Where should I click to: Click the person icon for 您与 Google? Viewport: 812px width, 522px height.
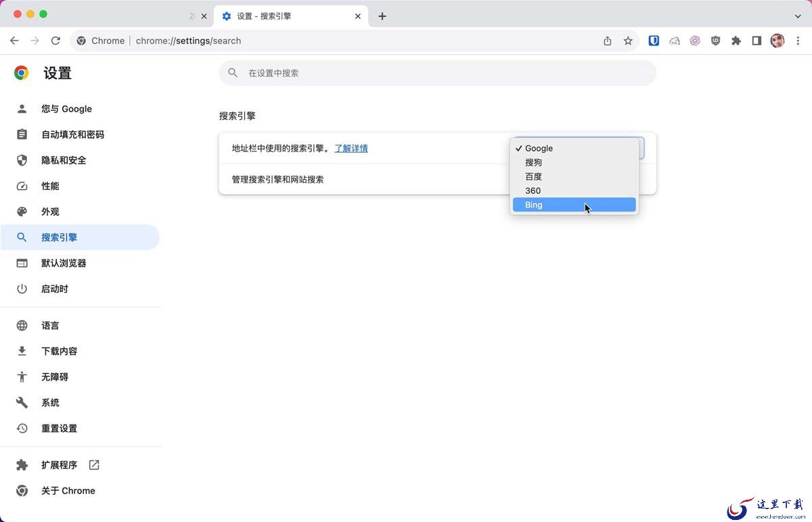point(22,109)
